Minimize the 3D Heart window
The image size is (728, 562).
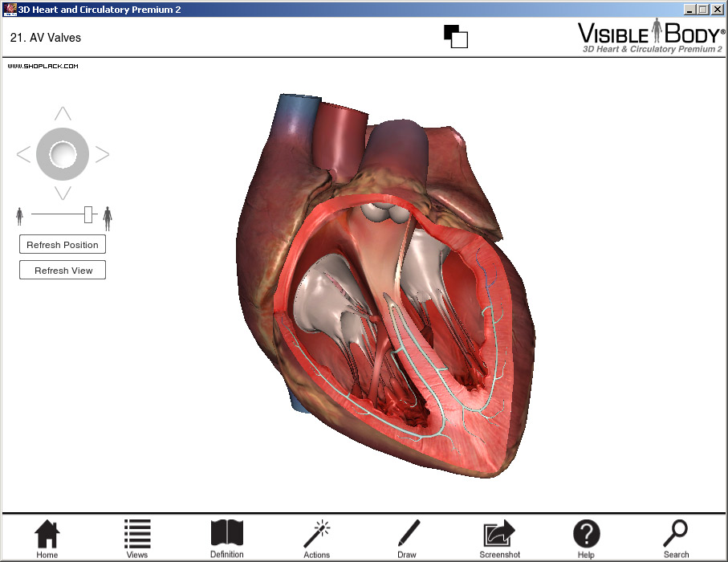click(690, 10)
